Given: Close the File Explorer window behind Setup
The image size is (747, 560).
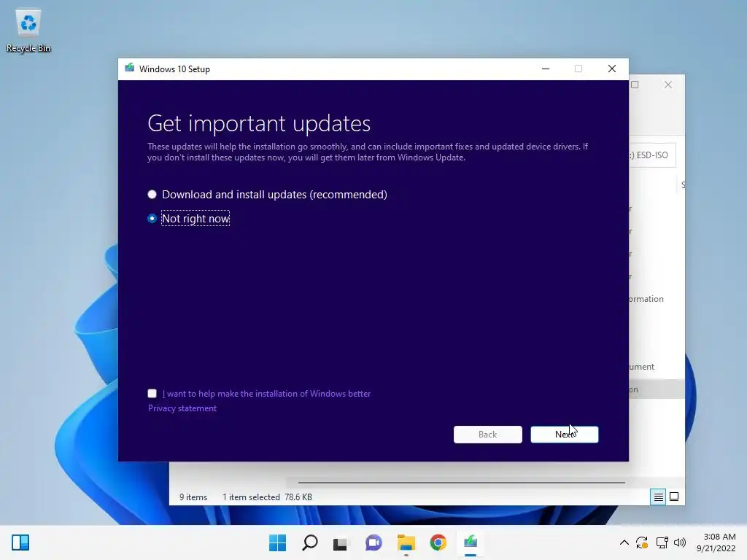Looking at the screenshot, I should tap(668, 85).
